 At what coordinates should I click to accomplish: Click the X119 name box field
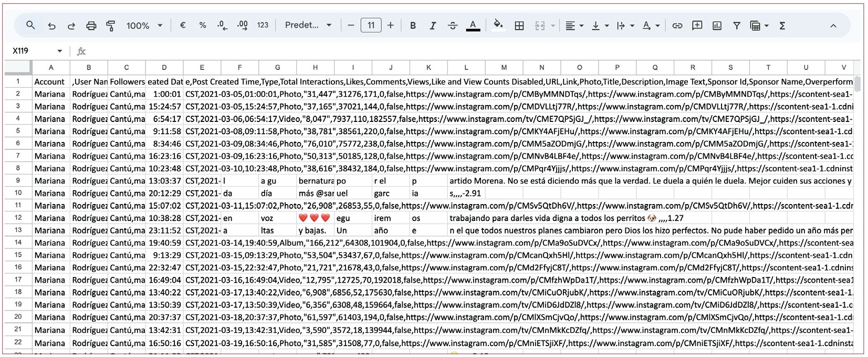32,51
